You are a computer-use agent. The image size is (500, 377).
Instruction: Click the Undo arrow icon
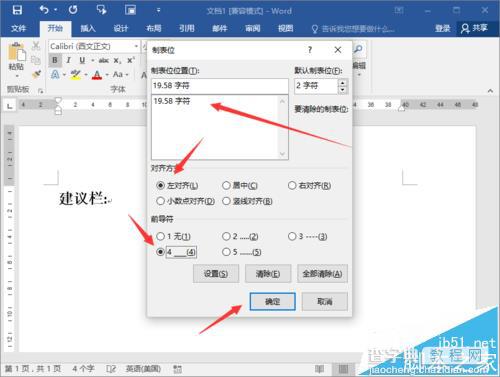(x=44, y=10)
